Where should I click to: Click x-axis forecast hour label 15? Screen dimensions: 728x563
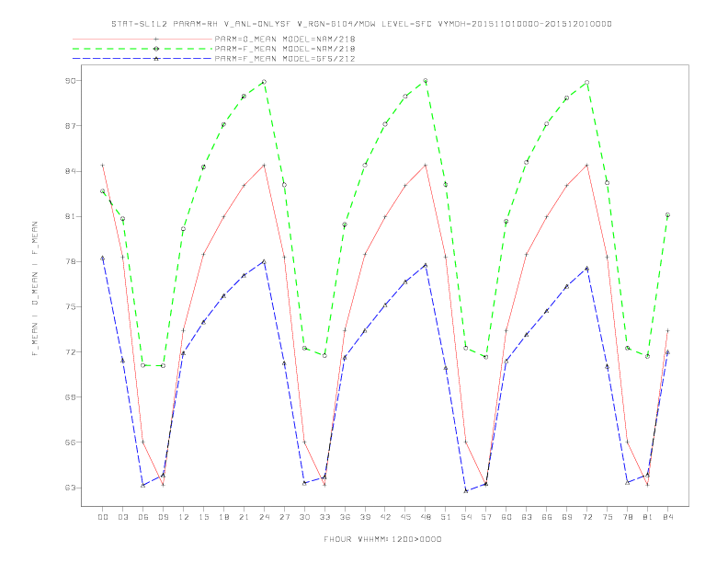(x=203, y=517)
